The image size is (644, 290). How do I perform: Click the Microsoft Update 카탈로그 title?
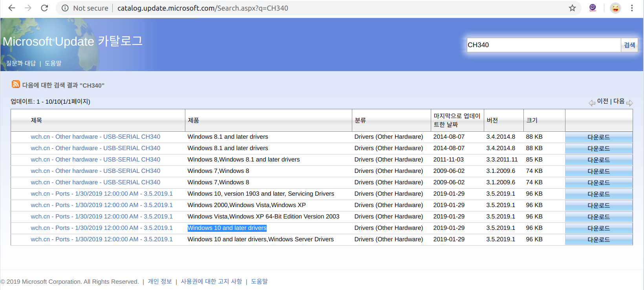(73, 41)
